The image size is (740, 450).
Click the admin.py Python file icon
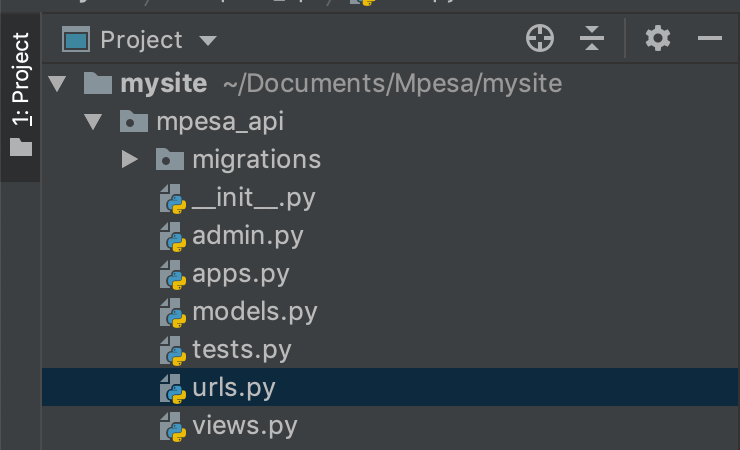point(173,236)
